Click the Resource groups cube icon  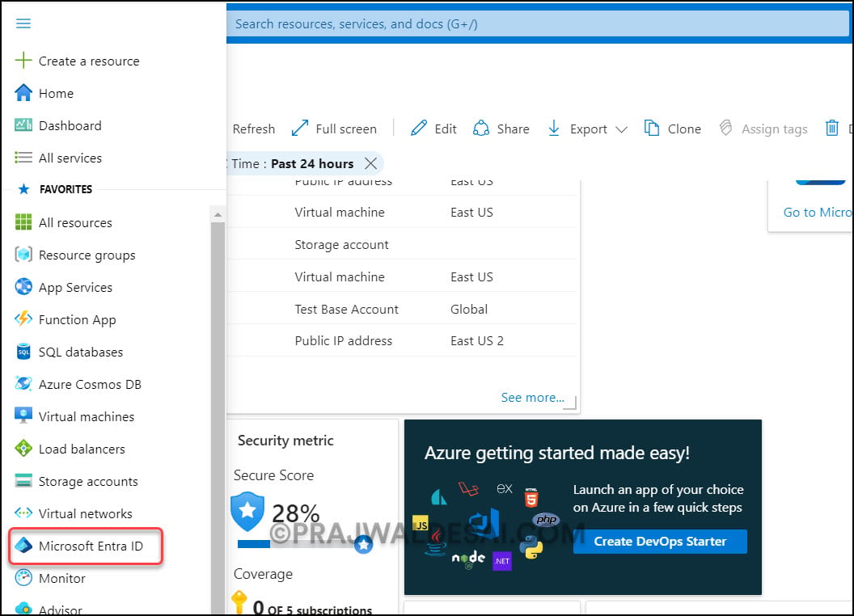[23, 255]
